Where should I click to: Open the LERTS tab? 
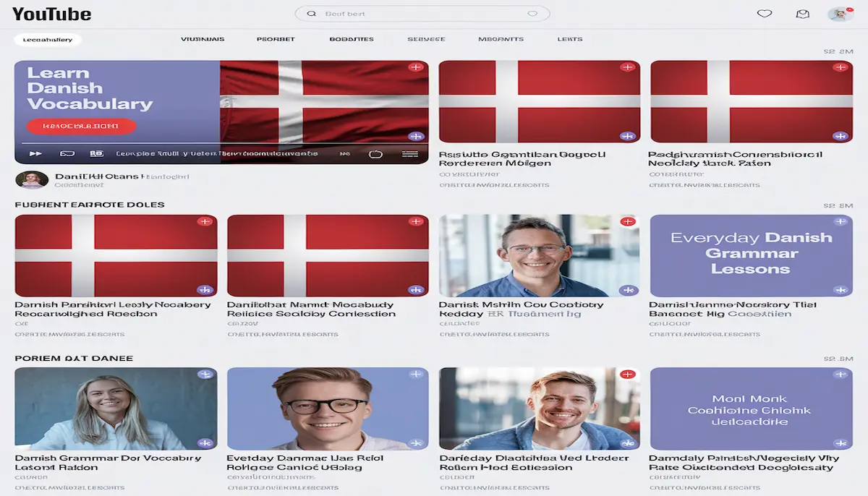(570, 40)
